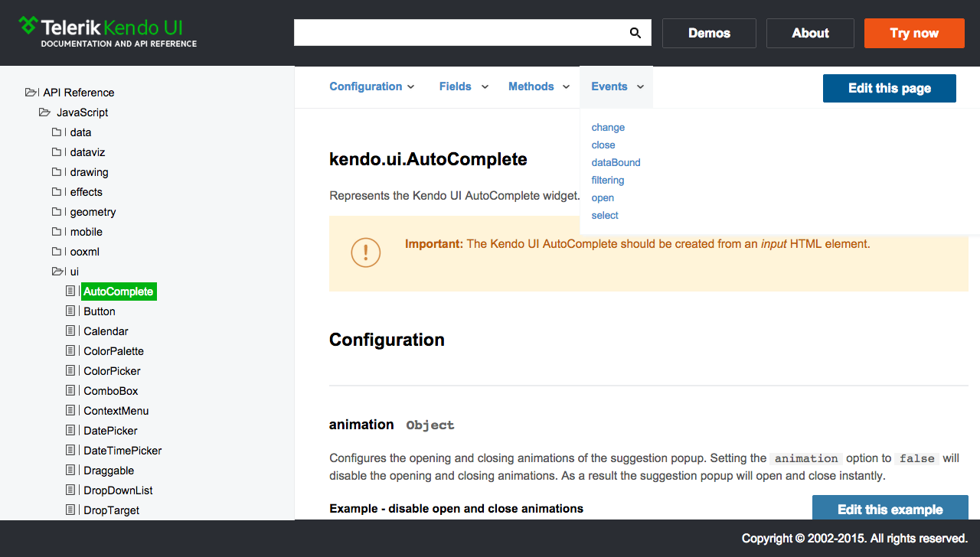The image size is (980, 557).
Task: Open the ColorPalette tree item
Action: (113, 351)
